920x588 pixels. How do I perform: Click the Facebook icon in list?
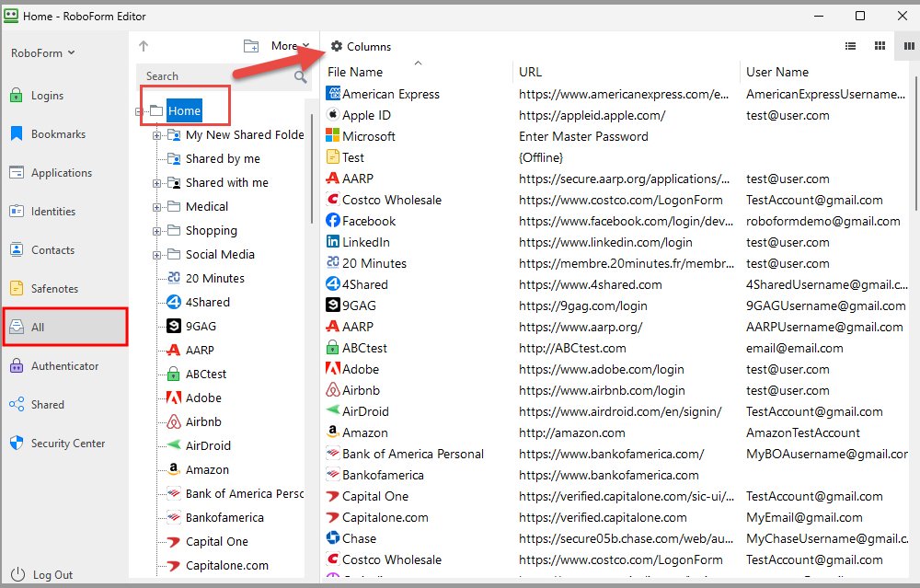pyautogui.click(x=333, y=220)
